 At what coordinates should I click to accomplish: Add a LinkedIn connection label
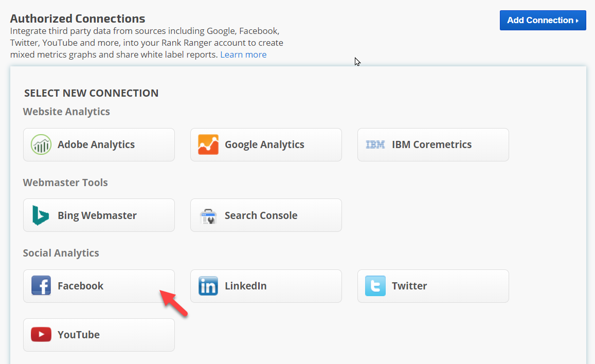point(245,286)
